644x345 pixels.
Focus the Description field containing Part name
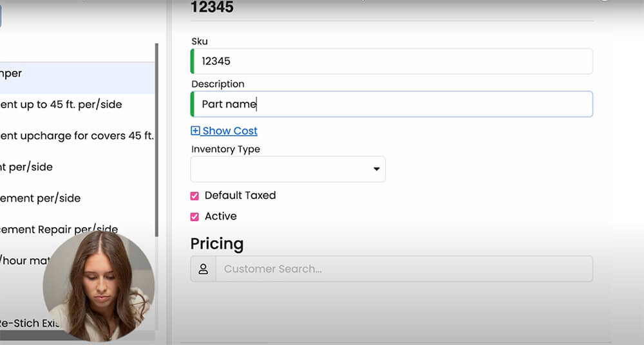tap(393, 104)
